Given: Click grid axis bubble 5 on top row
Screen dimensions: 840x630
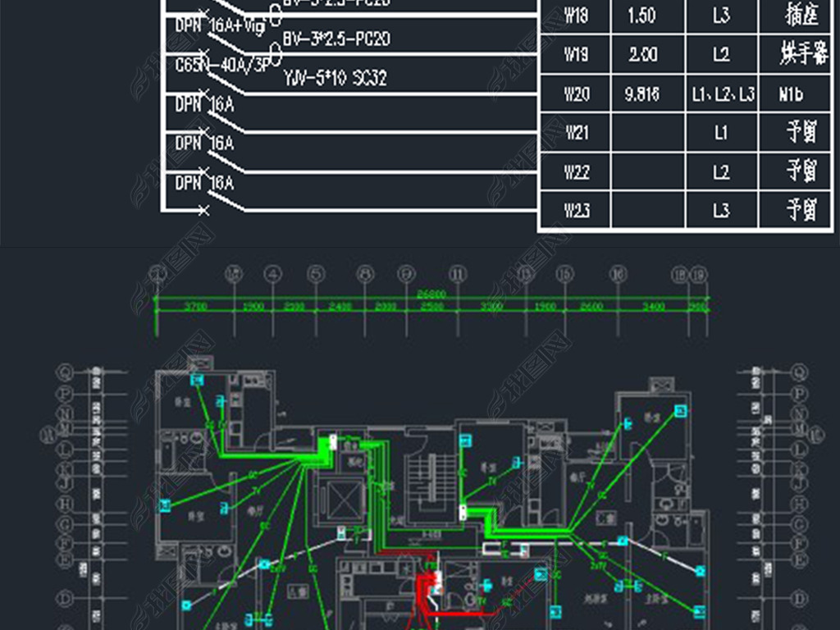Looking at the screenshot, I should [316, 273].
